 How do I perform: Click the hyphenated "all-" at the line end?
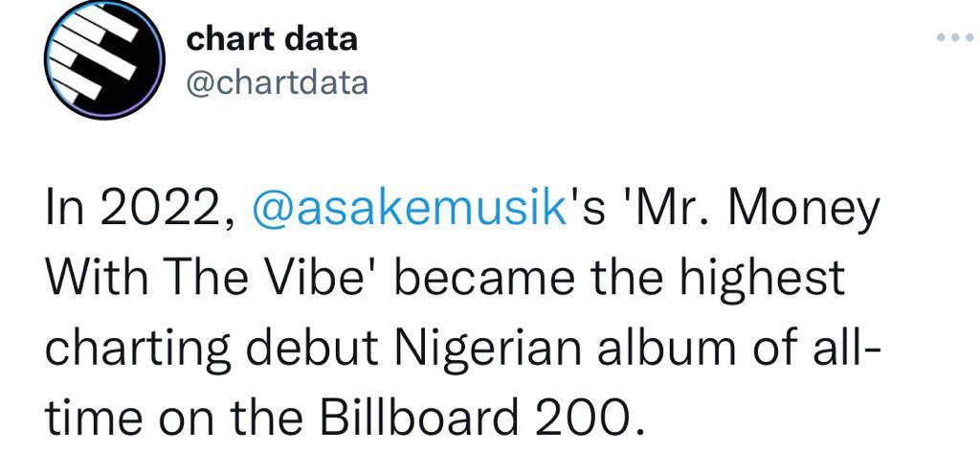pyautogui.click(x=838, y=346)
